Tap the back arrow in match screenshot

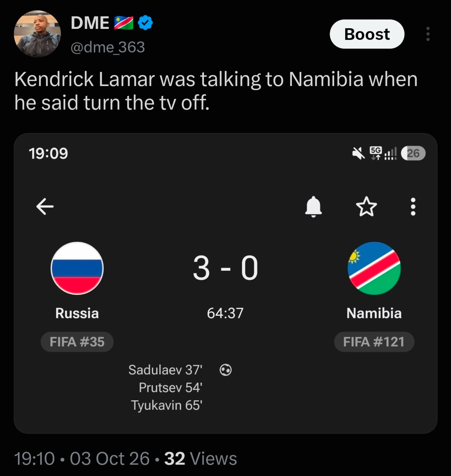tap(45, 206)
